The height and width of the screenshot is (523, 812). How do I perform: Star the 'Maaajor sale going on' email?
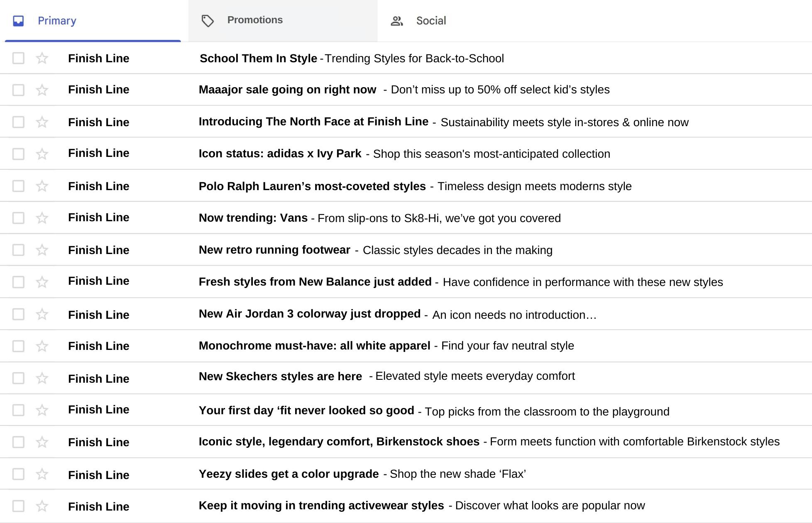42,90
